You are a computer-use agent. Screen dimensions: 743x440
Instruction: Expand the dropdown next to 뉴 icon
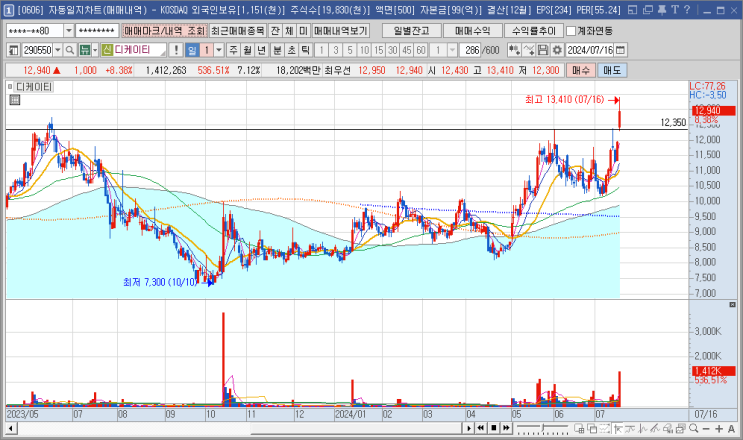point(95,50)
